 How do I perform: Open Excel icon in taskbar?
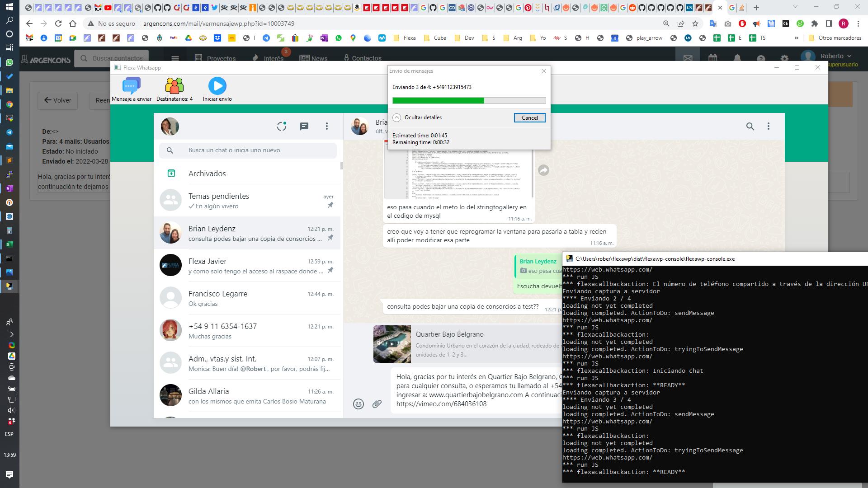[x=9, y=244]
